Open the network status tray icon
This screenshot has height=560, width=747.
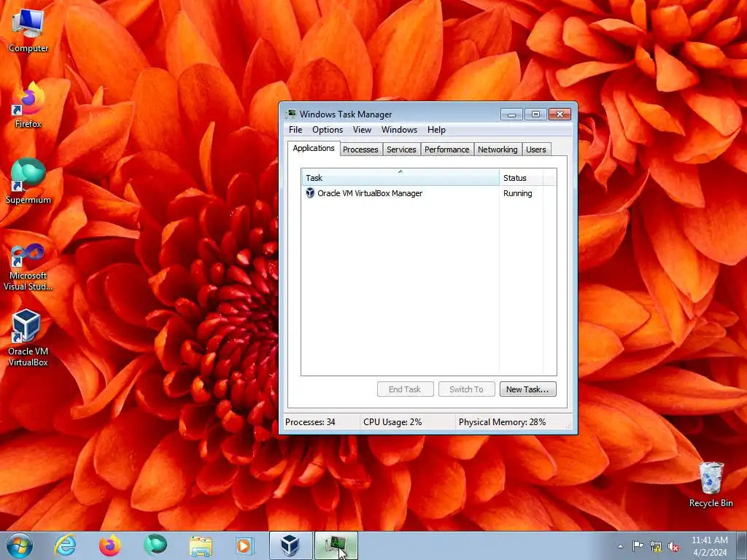pyautogui.click(x=656, y=546)
